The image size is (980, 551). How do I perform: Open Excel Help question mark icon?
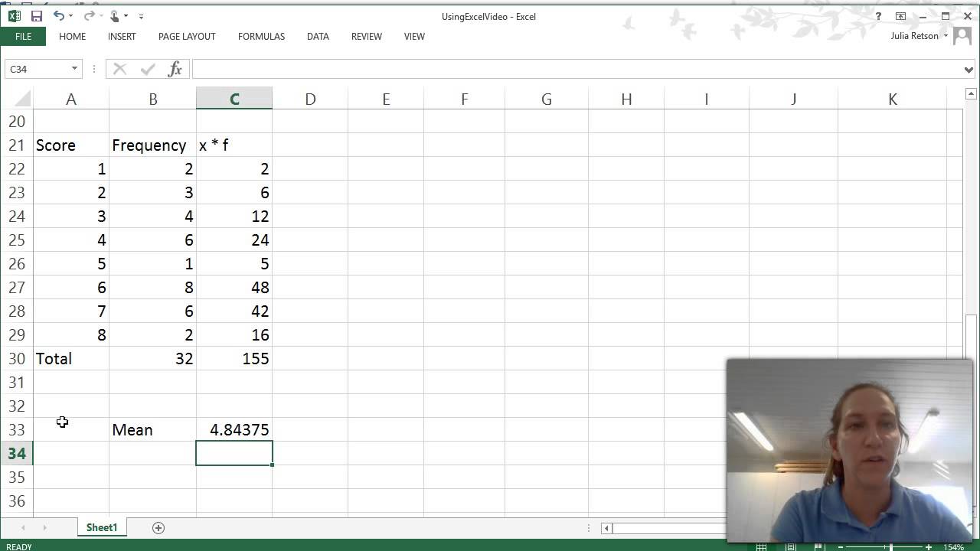pyautogui.click(x=878, y=16)
